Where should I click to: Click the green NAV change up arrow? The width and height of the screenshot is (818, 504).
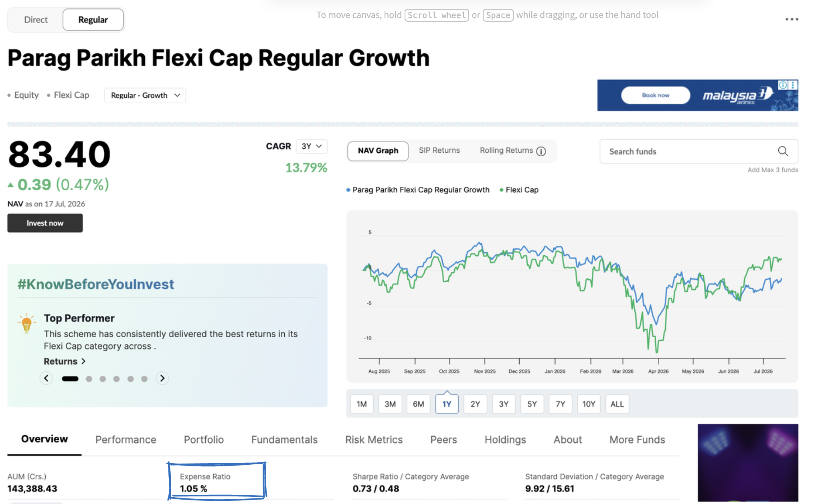coord(11,185)
